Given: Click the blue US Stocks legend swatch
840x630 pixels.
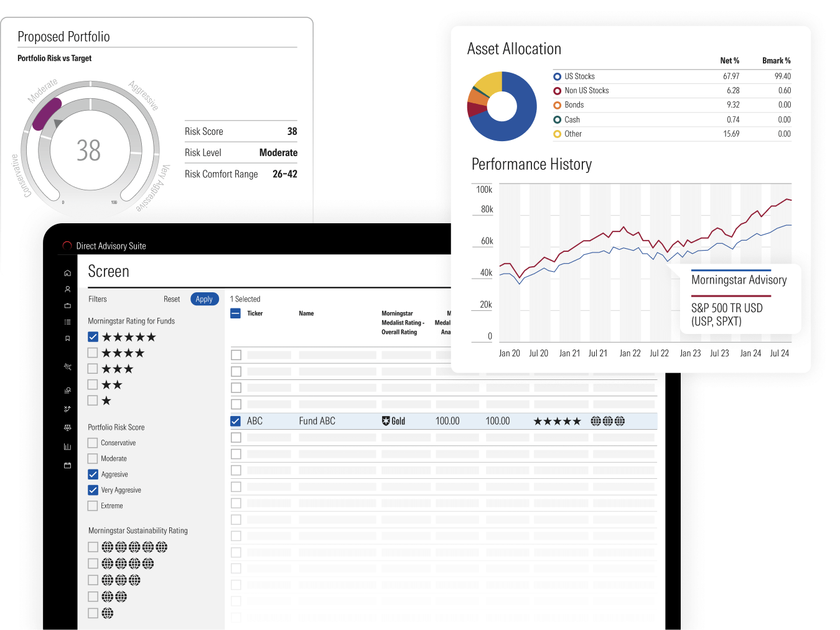Looking at the screenshot, I should pyautogui.click(x=558, y=76).
